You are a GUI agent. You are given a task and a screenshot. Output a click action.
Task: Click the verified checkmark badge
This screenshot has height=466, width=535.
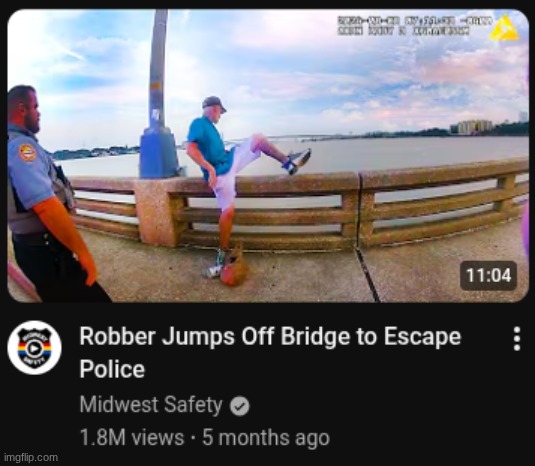pyautogui.click(x=240, y=406)
